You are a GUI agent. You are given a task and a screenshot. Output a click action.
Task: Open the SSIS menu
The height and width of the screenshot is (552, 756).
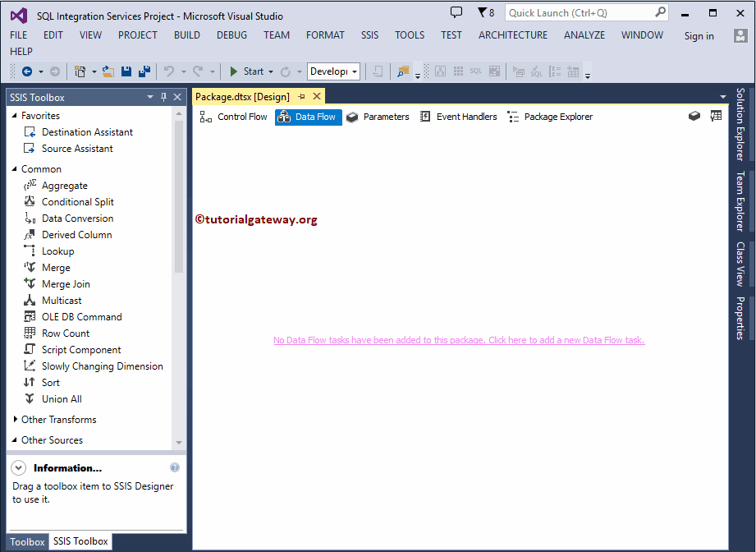369,34
